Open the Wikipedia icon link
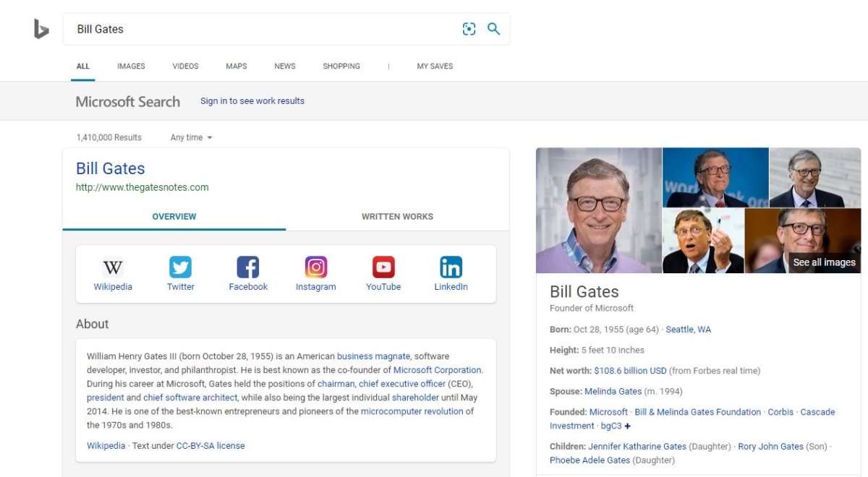This screenshot has width=868, height=477. pos(113,267)
